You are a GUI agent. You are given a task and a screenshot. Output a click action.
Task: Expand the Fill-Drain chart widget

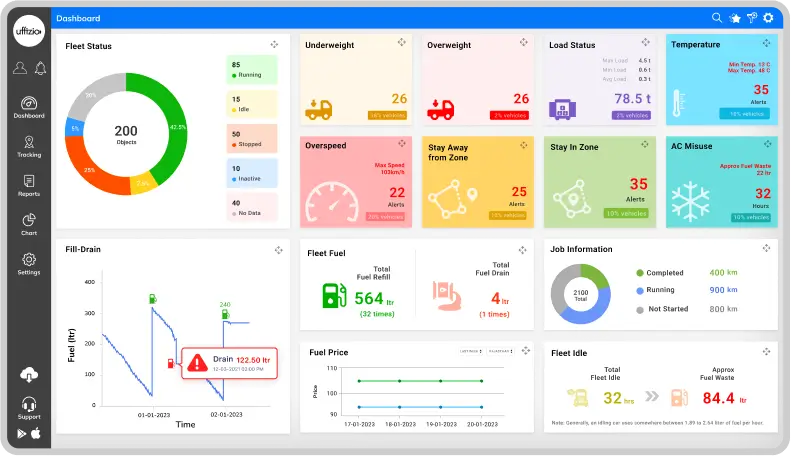pyautogui.click(x=278, y=250)
